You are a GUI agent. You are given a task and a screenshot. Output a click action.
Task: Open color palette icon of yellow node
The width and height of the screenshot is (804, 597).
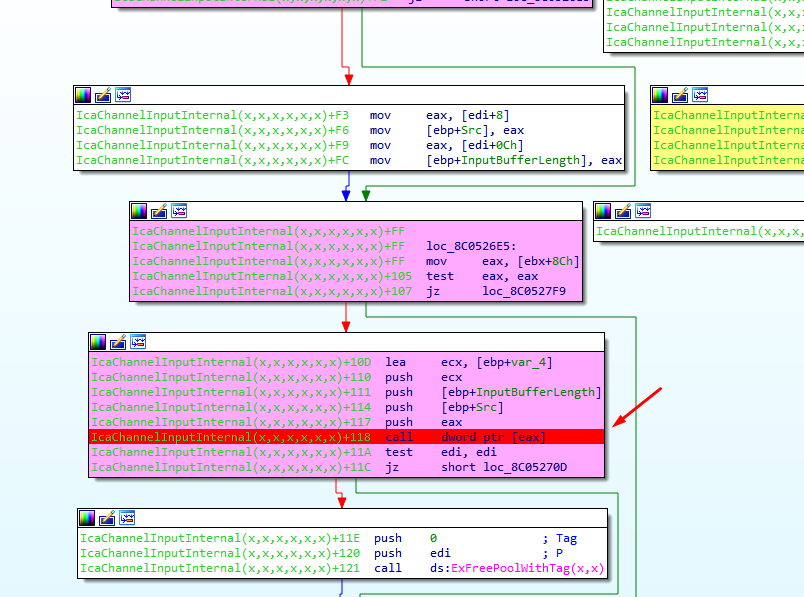point(660,95)
